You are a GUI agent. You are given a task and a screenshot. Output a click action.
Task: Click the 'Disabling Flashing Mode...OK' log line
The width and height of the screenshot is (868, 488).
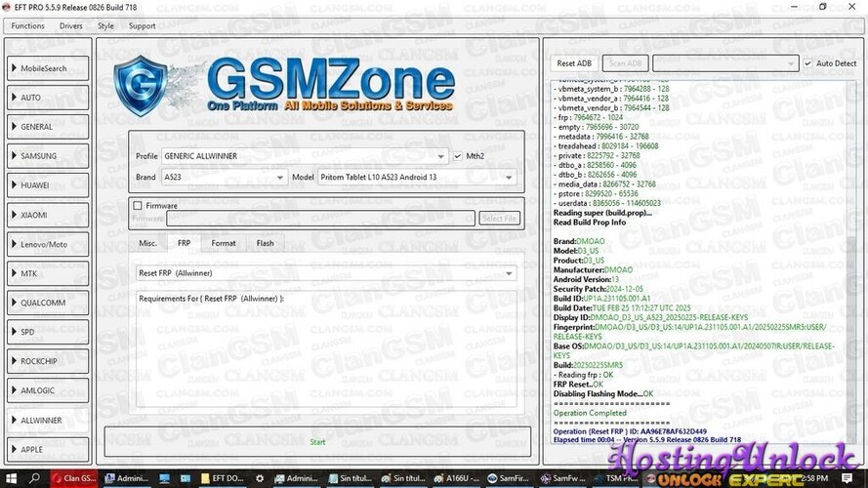[603, 394]
